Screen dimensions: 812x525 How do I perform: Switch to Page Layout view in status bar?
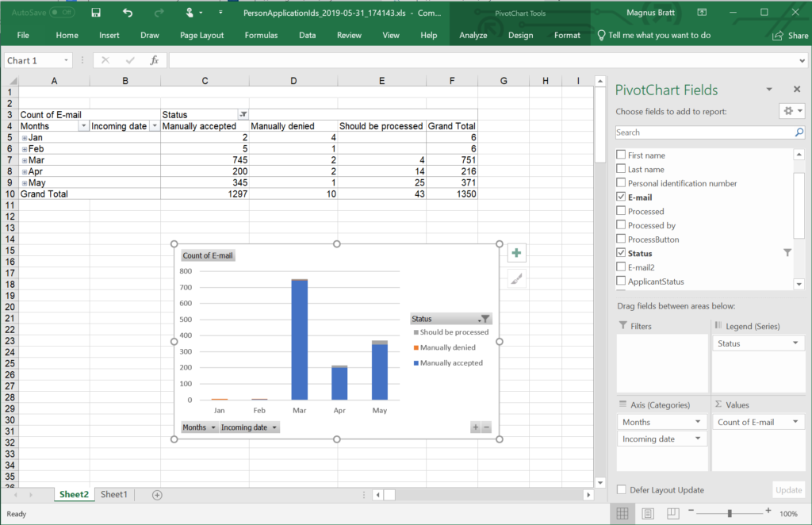648,513
